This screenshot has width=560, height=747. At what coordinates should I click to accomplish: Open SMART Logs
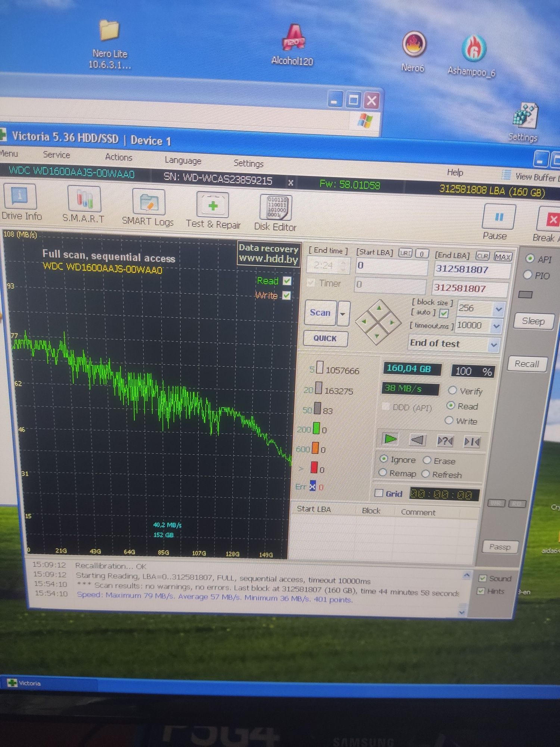pyautogui.click(x=148, y=208)
